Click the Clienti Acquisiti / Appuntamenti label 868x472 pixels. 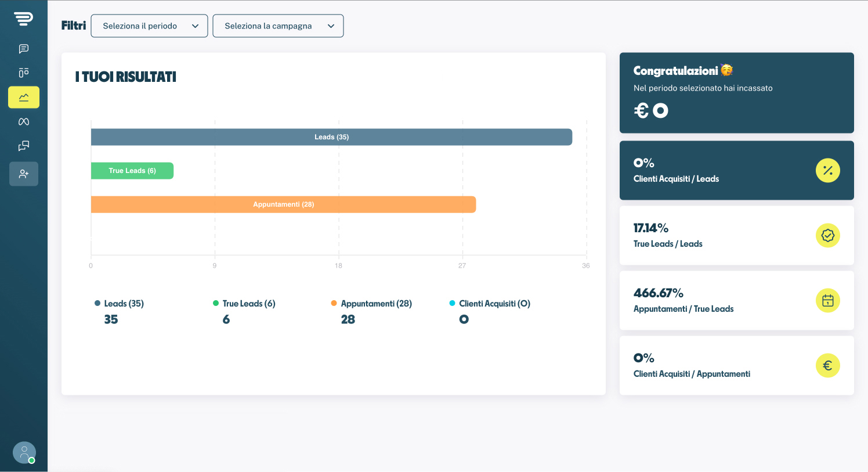pyautogui.click(x=692, y=374)
